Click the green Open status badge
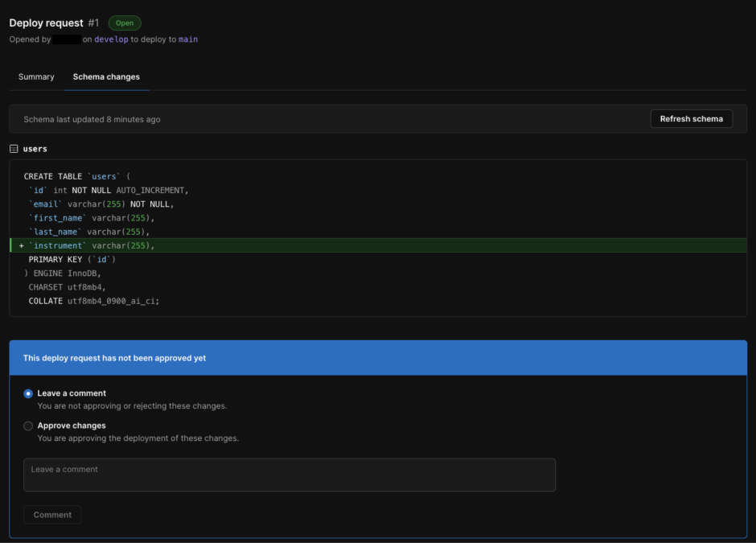 coord(124,23)
